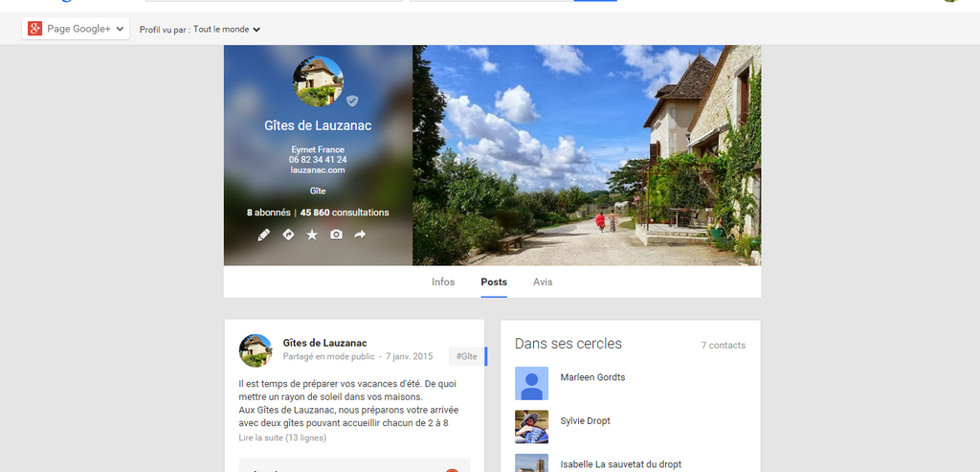
Task: Open the lauzanac.com website link
Action: (318, 169)
